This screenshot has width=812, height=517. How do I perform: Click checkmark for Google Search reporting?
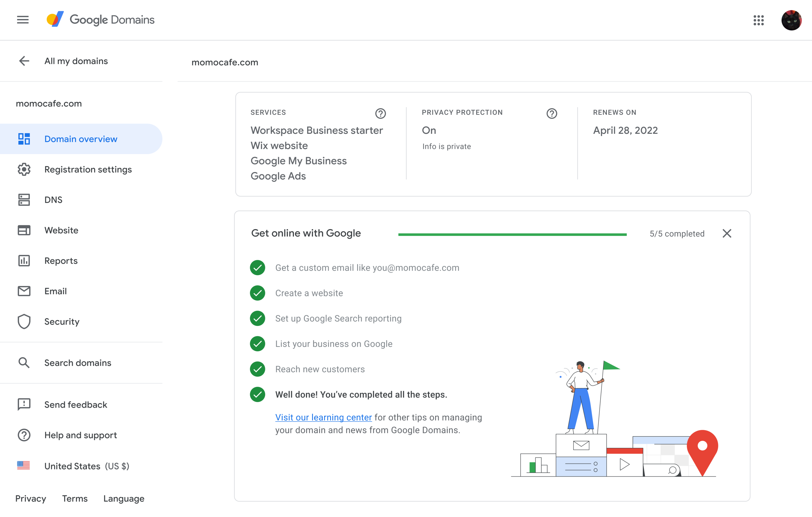tap(257, 318)
